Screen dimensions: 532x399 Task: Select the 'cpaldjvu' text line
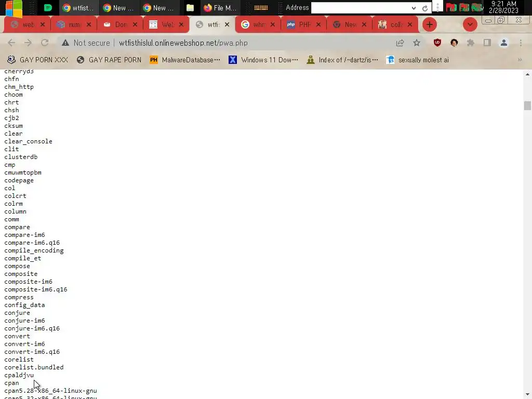pyautogui.click(x=19, y=375)
